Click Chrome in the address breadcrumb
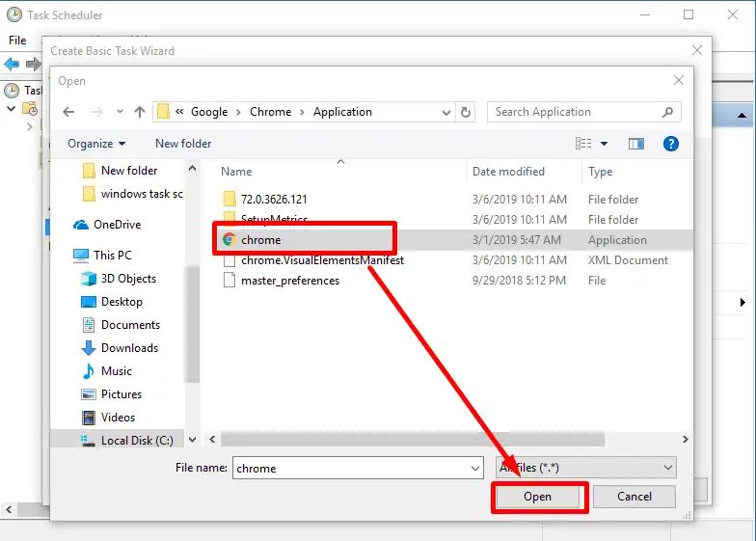The height and width of the screenshot is (541, 756). click(x=270, y=112)
